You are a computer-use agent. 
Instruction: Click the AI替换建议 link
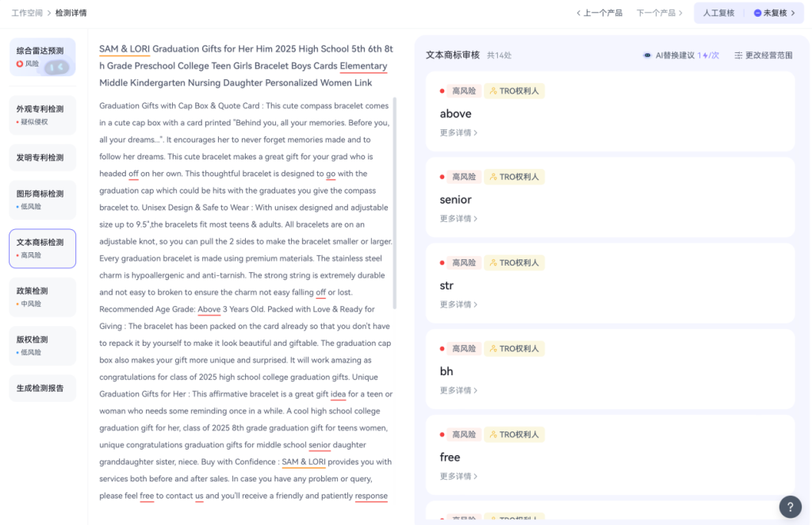(681, 56)
